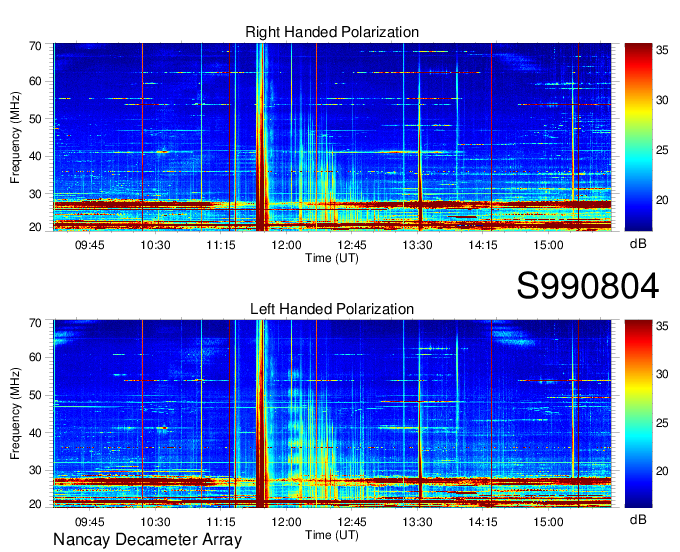Screen dimensions: 680x552
Task: Click the 25 value on upper colorbar
Action: 662,150
